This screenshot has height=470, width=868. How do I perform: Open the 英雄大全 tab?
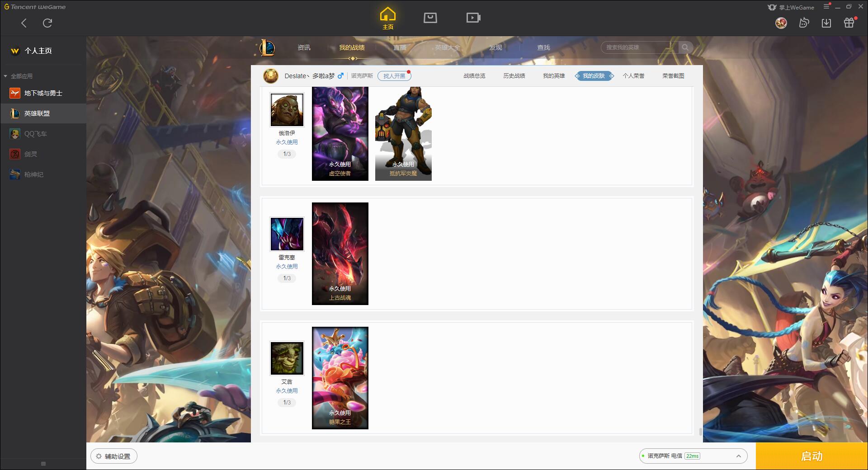tap(448, 47)
